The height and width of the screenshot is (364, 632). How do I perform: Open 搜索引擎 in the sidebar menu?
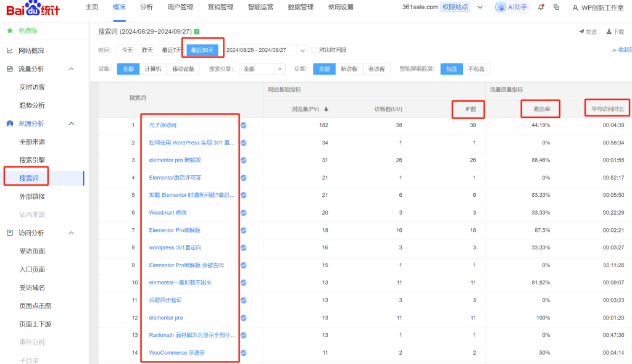(x=32, y=160)
